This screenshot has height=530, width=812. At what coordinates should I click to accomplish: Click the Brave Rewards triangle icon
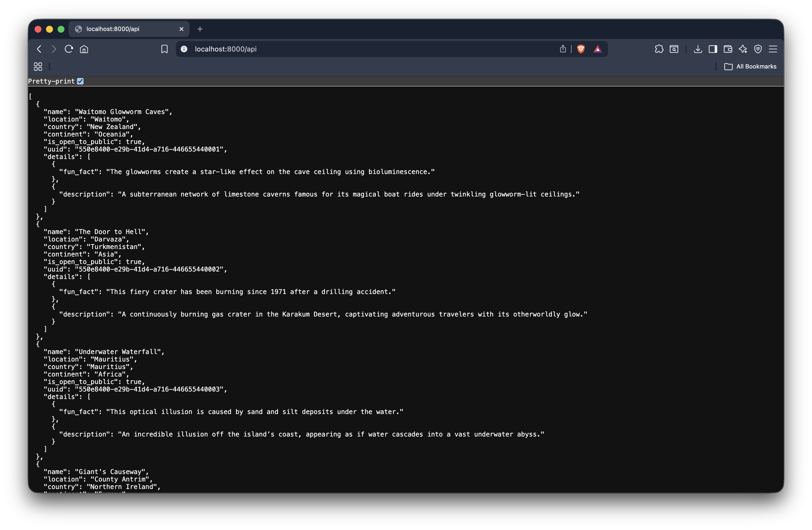tap(597, 49)
